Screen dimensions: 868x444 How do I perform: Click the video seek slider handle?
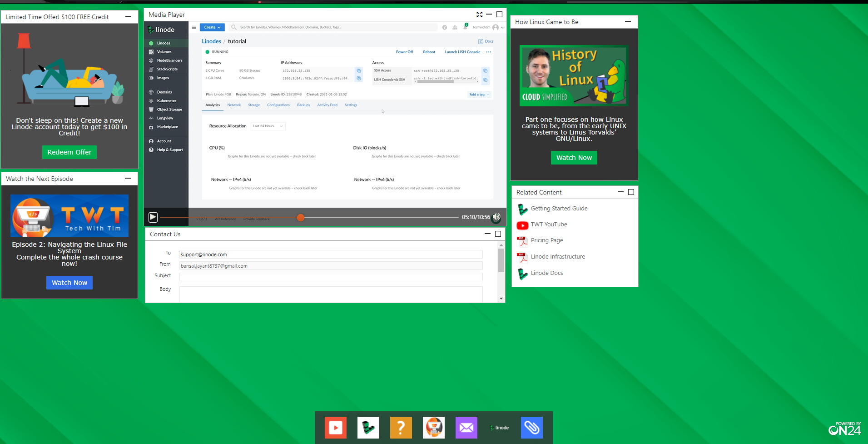[x=300, y=218]
